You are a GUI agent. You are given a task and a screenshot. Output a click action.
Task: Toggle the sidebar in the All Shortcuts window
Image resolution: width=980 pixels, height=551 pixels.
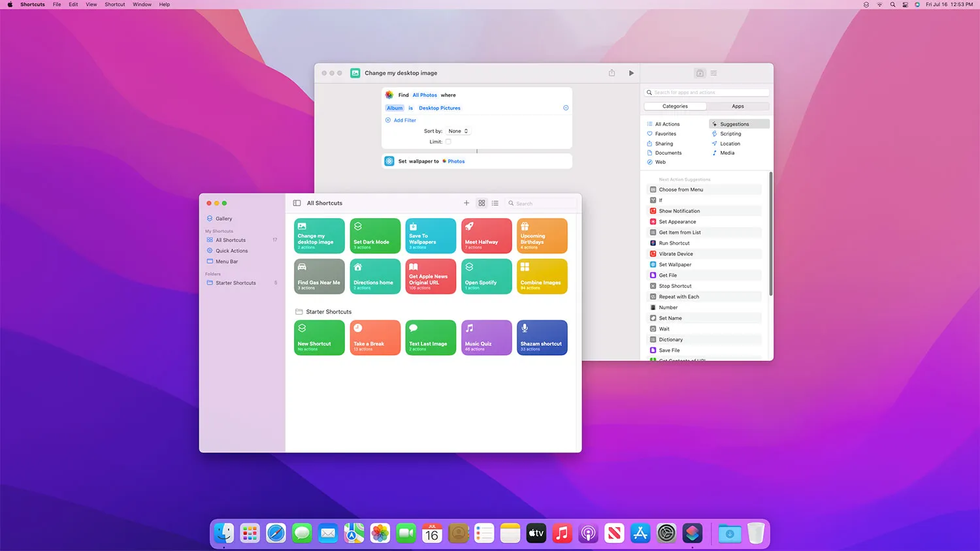coord(297,203)
